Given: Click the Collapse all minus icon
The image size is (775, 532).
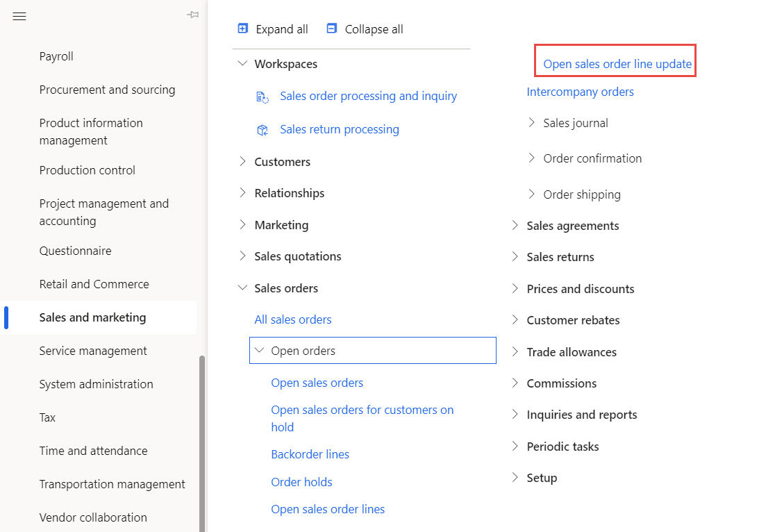Looking at the screenshot, I should pos(332,28).
